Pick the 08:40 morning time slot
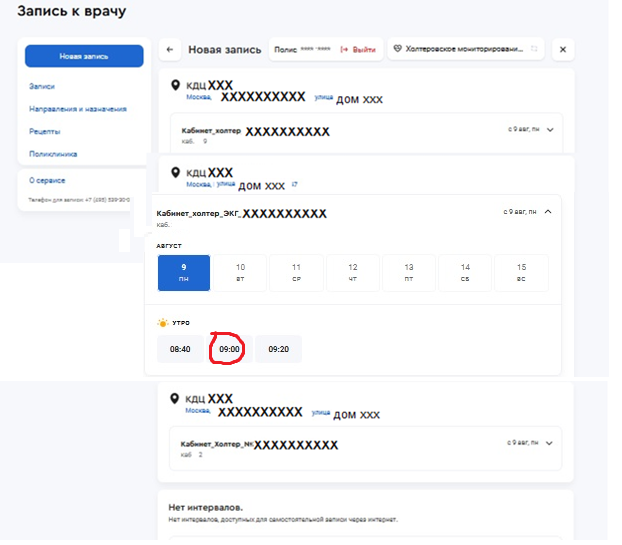622x545 pixels. 180,349
